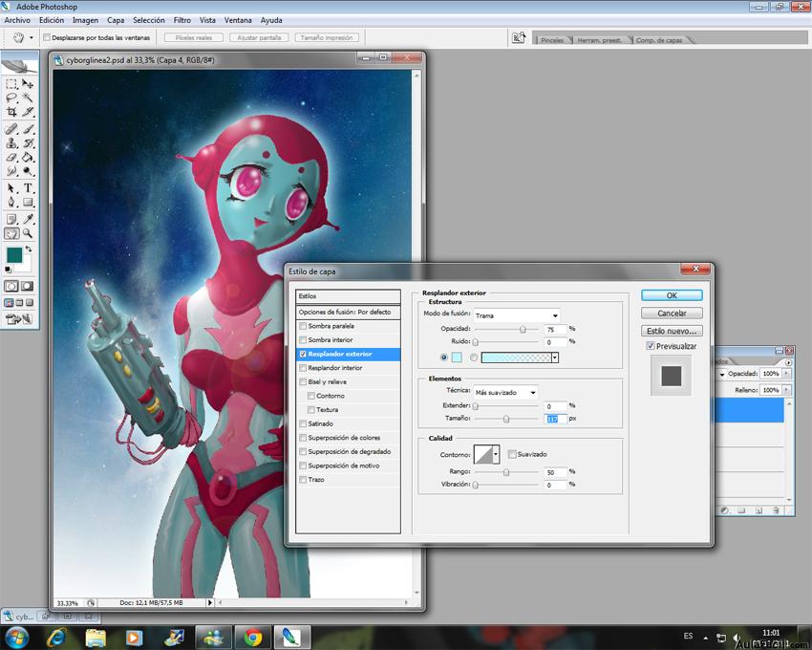Select the Type tool
The height and width of the screenshot is (650, 812).
(x=28, y=188)
